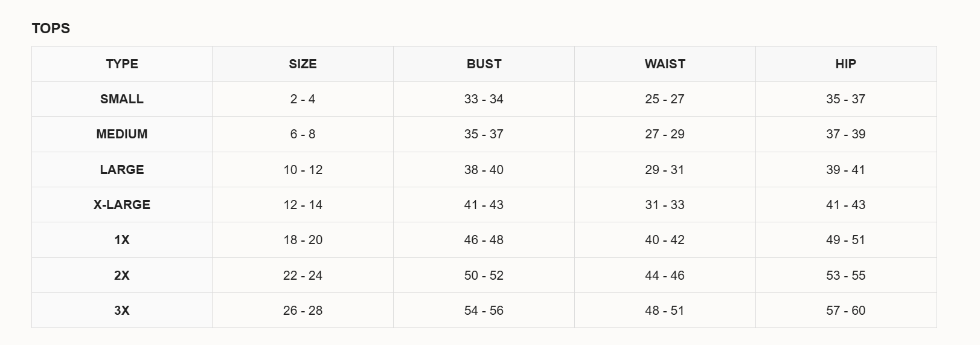Select the LARGE row label

122,170
